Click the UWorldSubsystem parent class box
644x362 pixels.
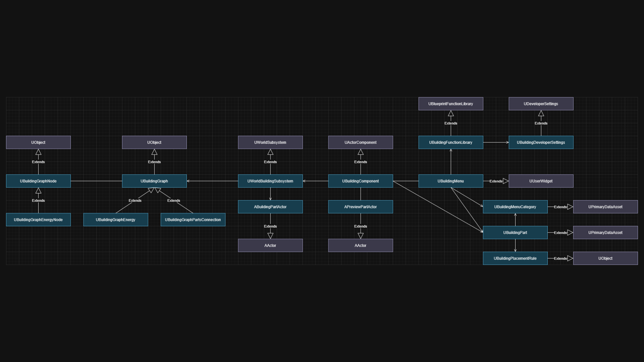[270, 142]
